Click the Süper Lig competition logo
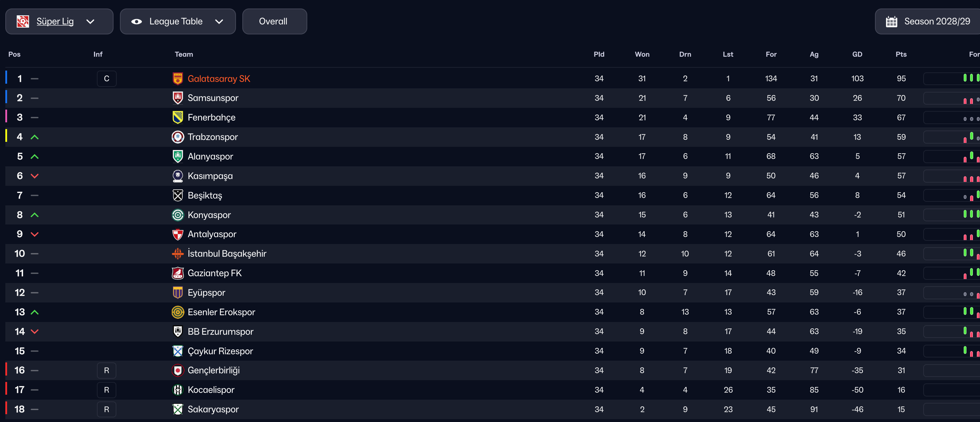This screenshot has width=980, height=422. [23, 22]
